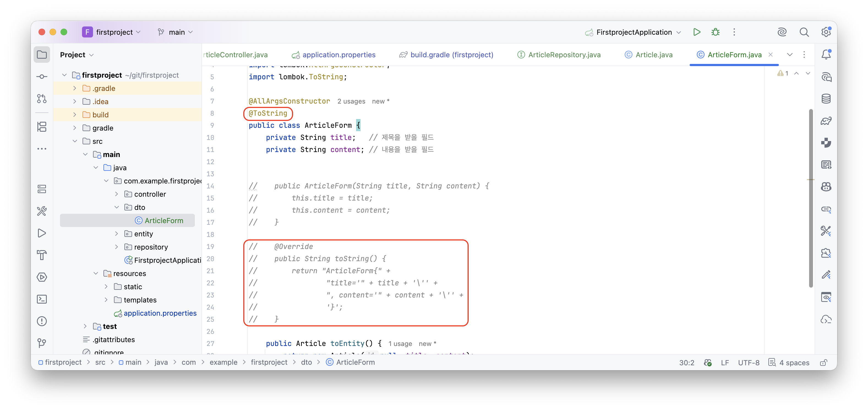Screen dimensions: 868x411
Task: Open the Run tool window triangle in left sidebar
Action: coord(42,233)
